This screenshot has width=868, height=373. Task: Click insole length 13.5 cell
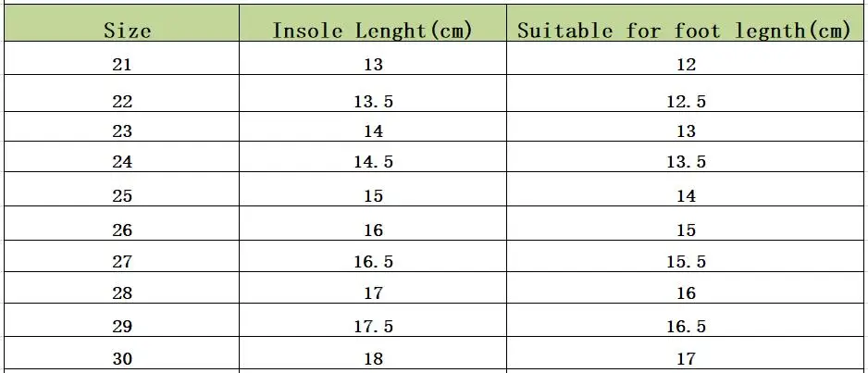click(x=373, y=101)
